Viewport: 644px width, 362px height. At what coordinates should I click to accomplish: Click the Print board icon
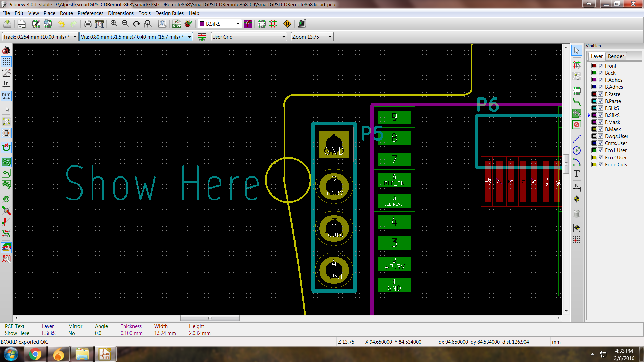pos(88,24)
